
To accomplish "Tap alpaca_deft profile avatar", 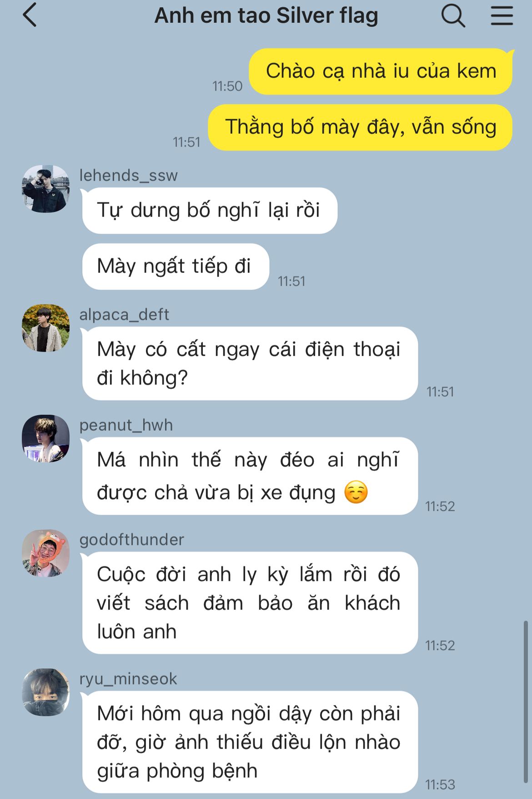I will (46, 328).
